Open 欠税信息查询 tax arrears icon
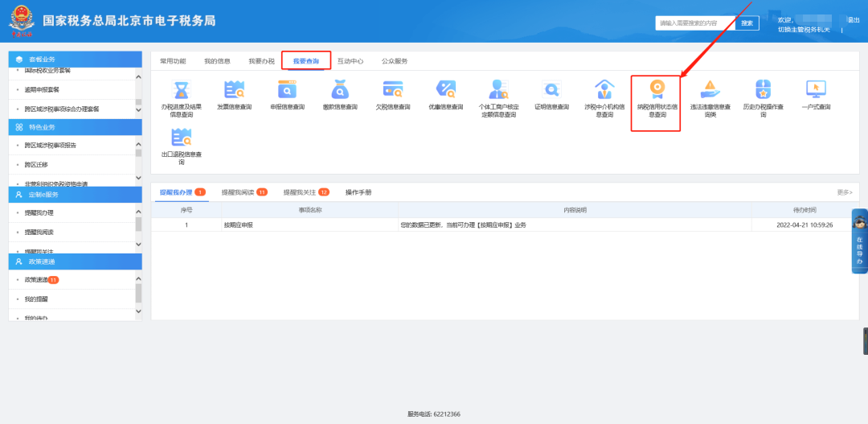Viewport: 868px width, 424px height. coord(393,89)
